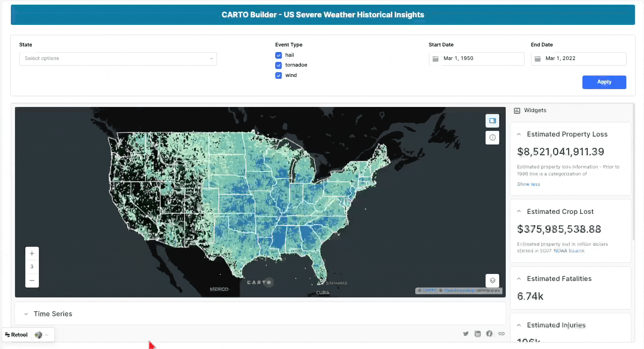Open the map info button
Image resolution: width=644 pixels, height=349 pixels.
[492, 137]
